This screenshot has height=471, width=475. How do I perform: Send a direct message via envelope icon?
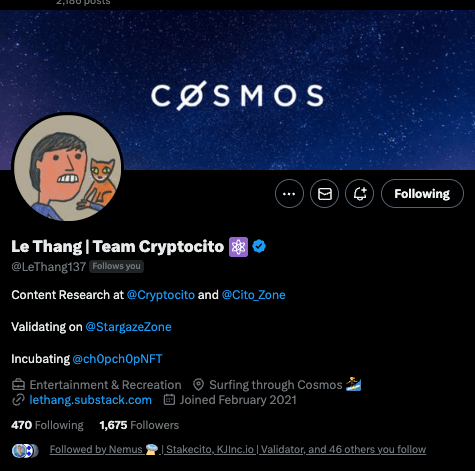tap(324, 194)
